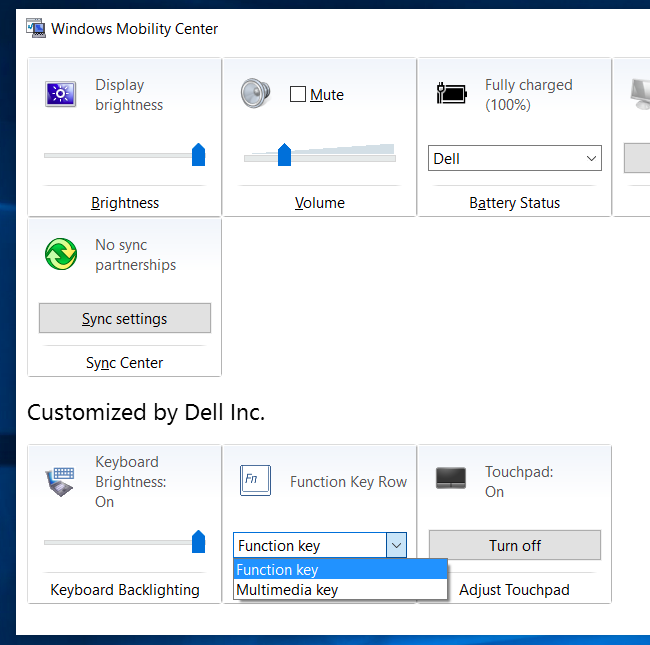
Task: Click the volume slider handle
Action: [284, 154]
